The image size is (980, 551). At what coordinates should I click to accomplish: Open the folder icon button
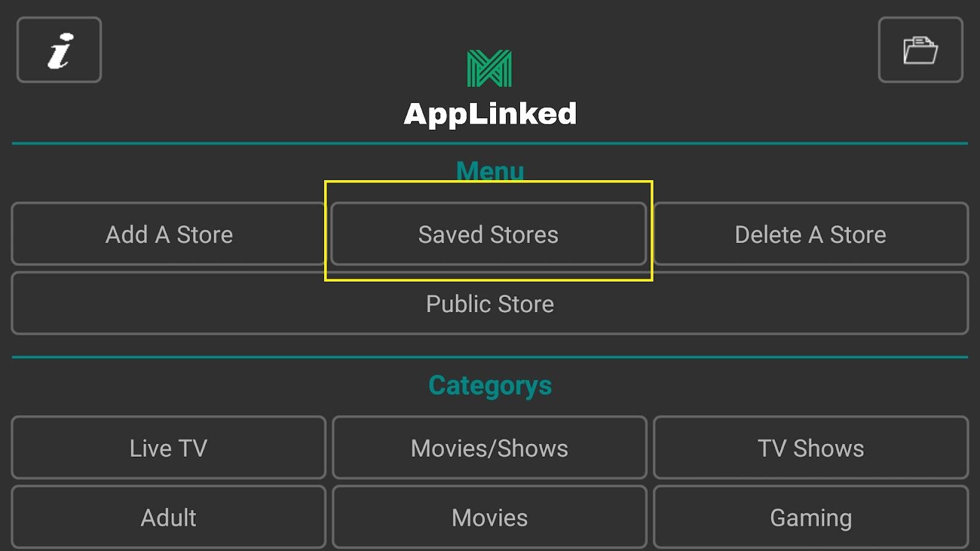click(921, 50)
